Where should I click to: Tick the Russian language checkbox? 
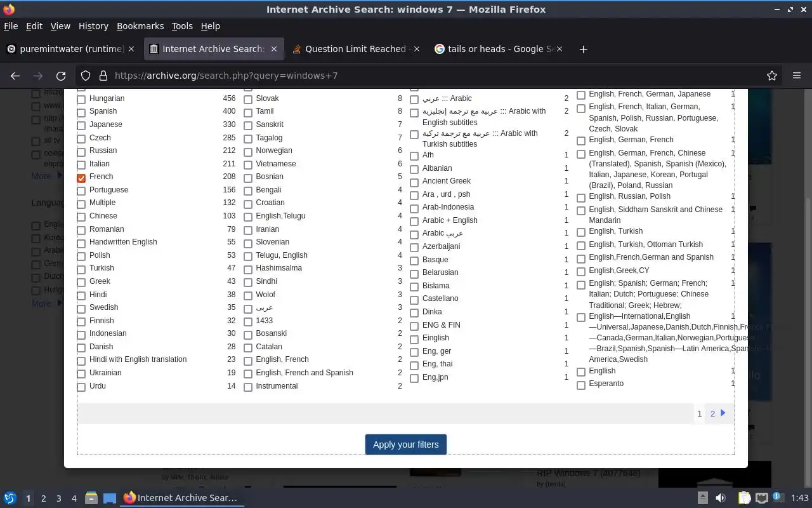pos(81,152)
